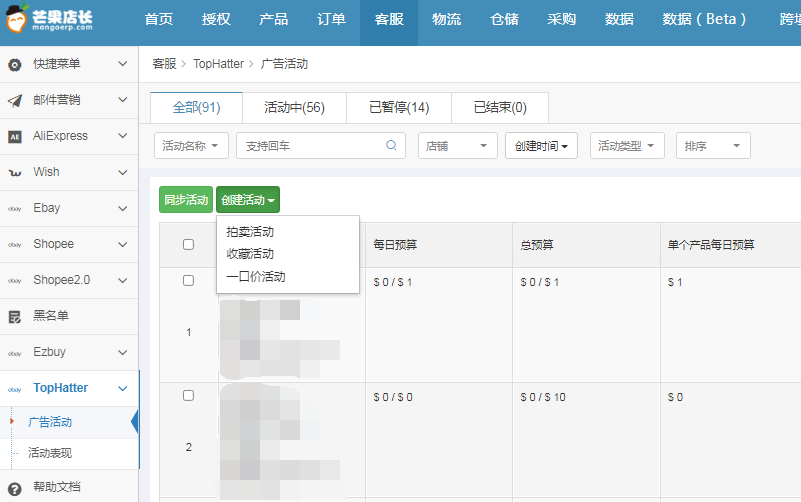
Task: Open the 数据 top menu
Action: point(619,19)
